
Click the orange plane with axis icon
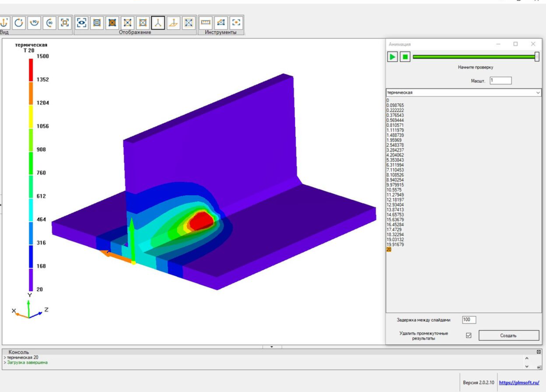pos(173,23)
